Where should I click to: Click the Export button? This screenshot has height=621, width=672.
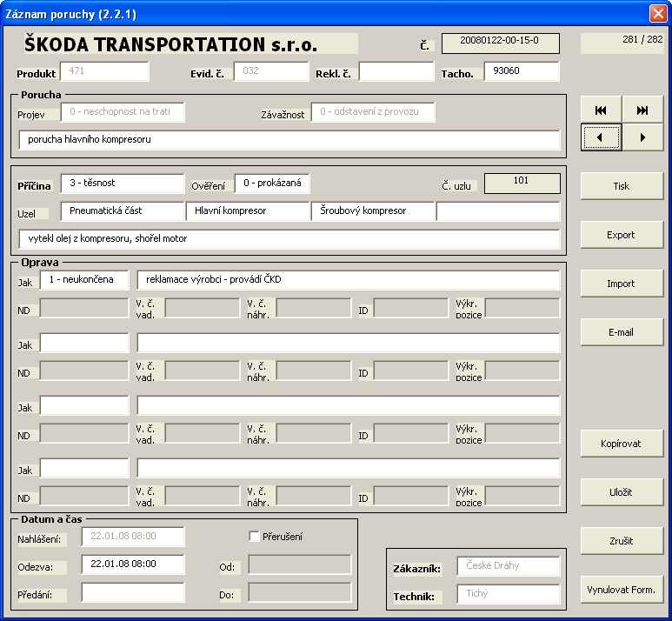(x=622, y=235)
